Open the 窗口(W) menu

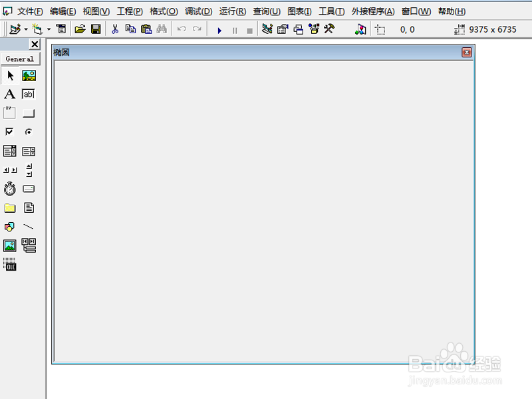pos(416,11)
